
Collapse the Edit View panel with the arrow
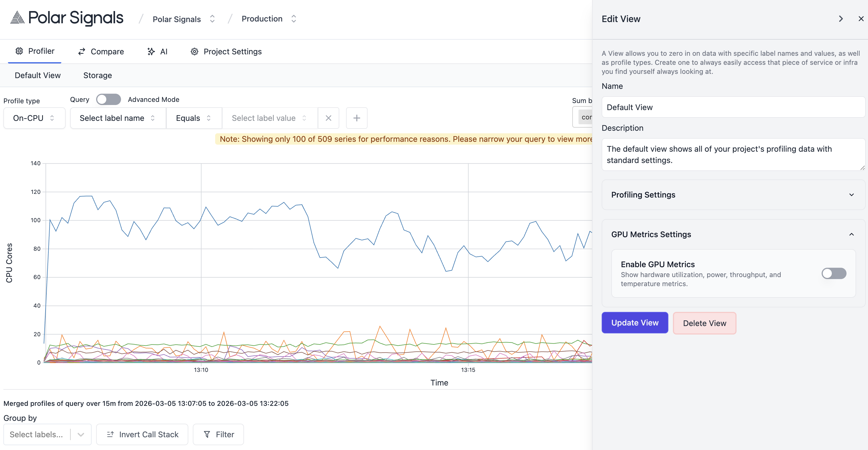coord(841,19)
